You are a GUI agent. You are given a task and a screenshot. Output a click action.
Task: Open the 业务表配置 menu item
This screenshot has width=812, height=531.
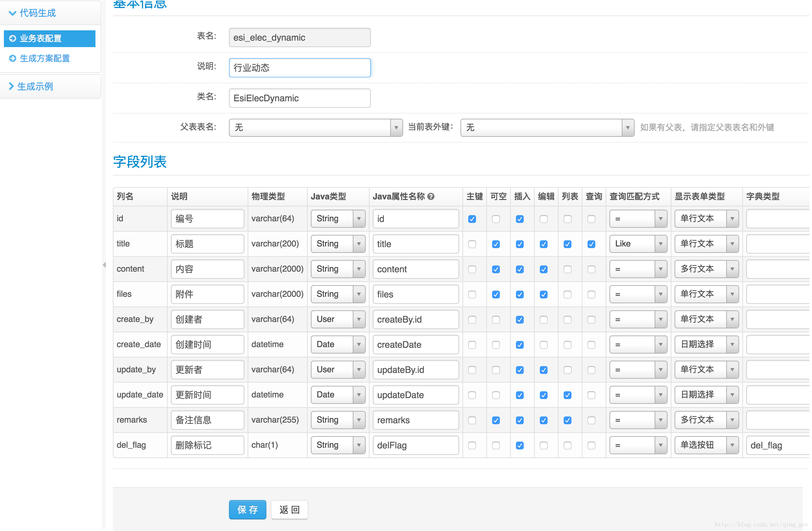pyautogui.click(x=50, y=38)
